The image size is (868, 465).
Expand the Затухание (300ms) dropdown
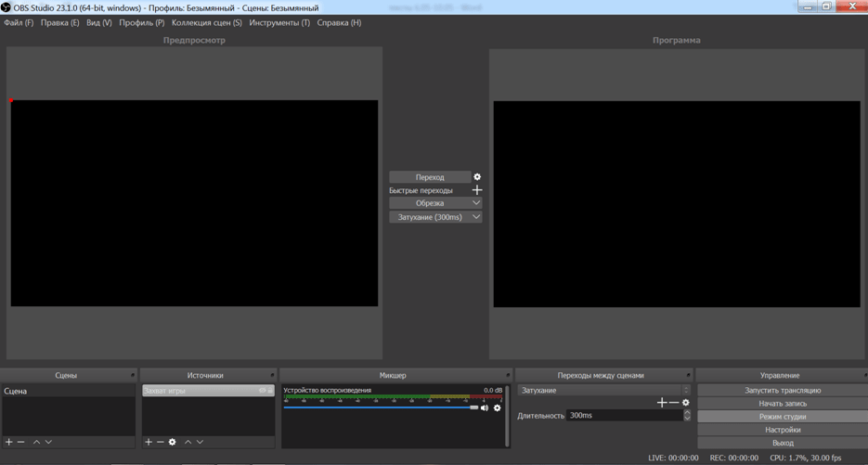476,217
